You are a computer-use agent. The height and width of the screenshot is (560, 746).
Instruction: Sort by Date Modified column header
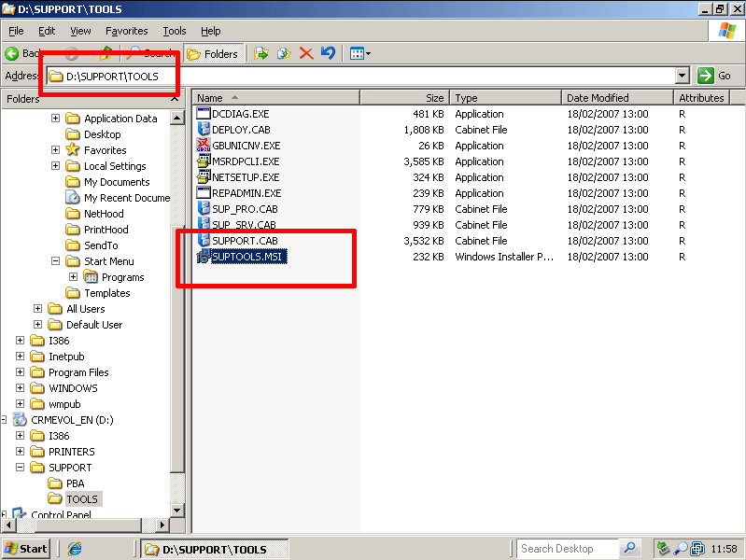(617, 98)
